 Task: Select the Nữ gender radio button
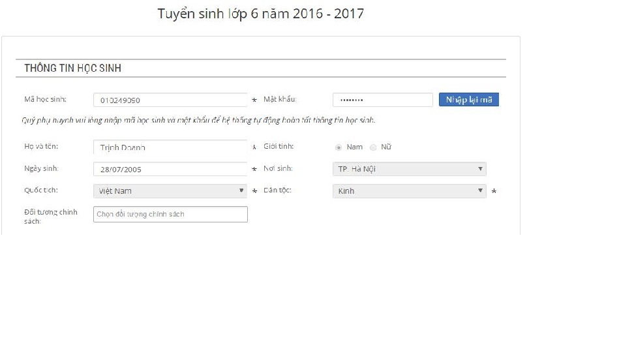373,147
